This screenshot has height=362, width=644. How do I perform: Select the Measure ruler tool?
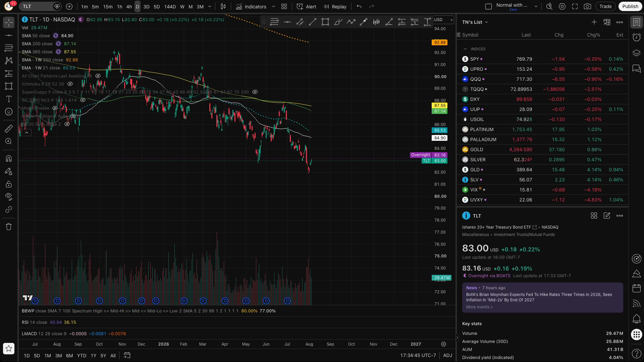pos(9,129)
